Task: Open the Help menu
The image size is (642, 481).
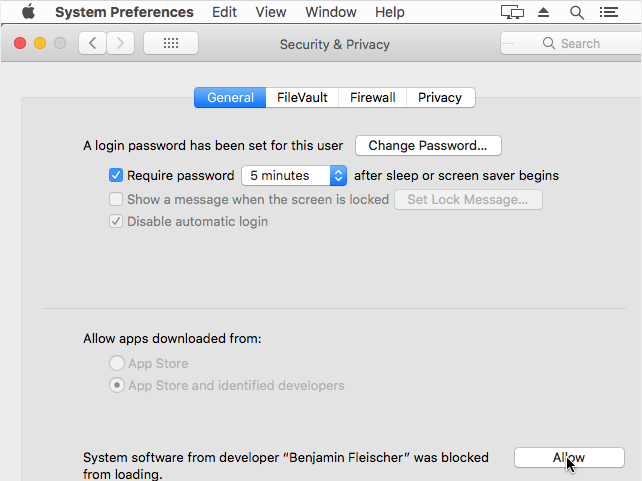Action: [390, 12]
